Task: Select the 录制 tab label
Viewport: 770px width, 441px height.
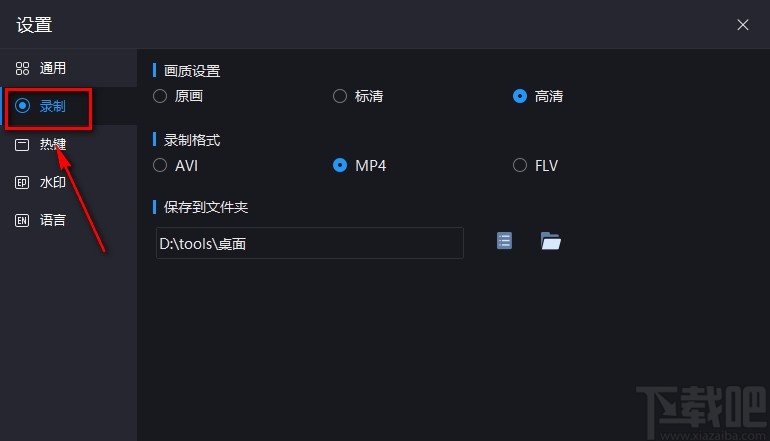Action: click(x=53, y=107)
